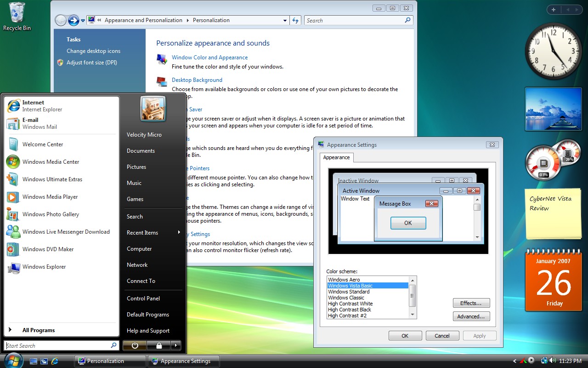Open Help and Support in Start menu
The image size is (588, 368).
tap(148, 331)
